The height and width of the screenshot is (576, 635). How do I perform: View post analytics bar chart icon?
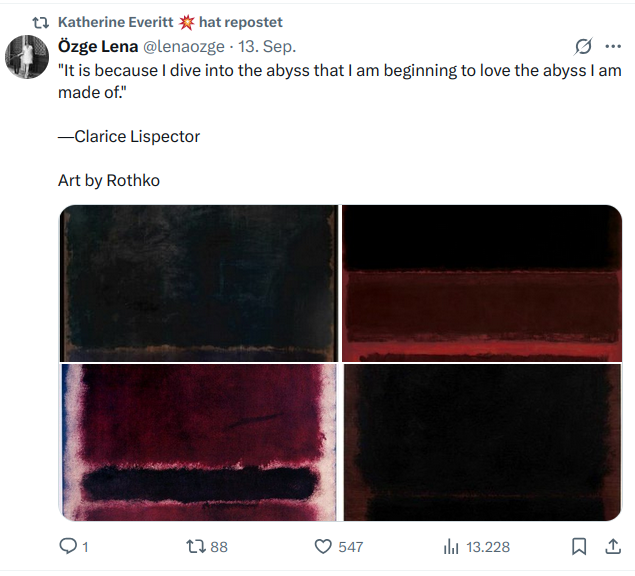click(x=451, y=547)
